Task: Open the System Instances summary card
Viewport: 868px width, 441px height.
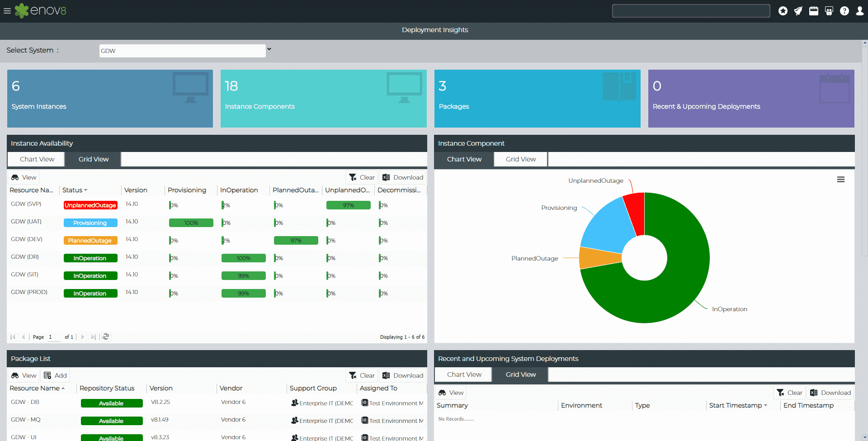Action: coord(110,98)
